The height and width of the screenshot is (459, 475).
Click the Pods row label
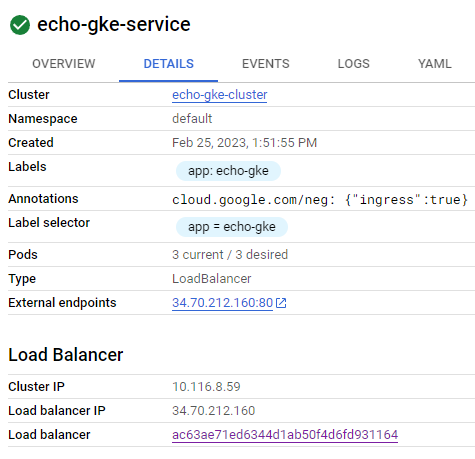tap(23, 255)
